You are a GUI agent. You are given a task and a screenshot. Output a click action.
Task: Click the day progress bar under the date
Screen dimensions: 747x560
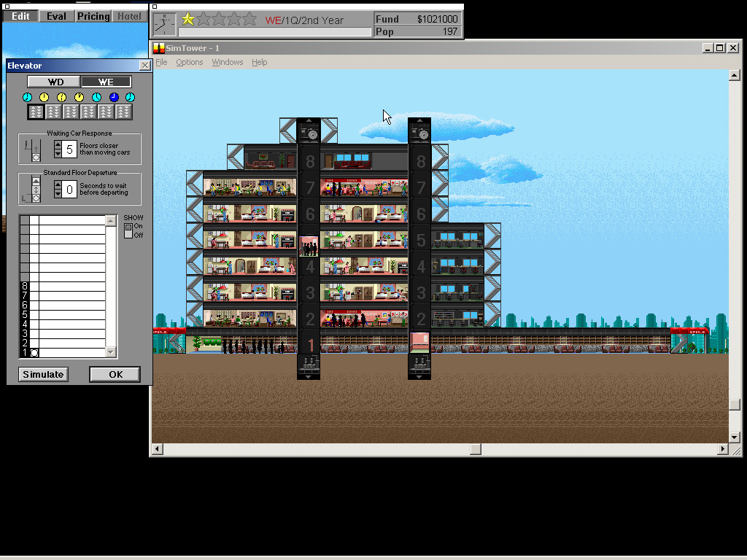pos(274,32)
